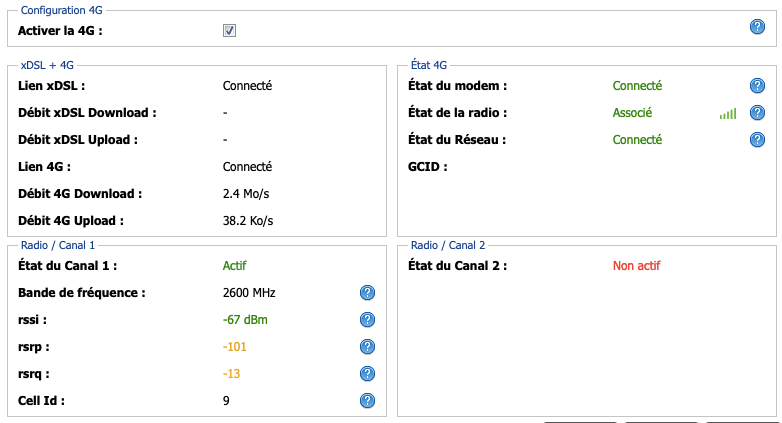Image resolution: width=782 pixels, height=423 pixels.
Task: Select the 2600 MHz frequency value
Action: point(249,293)
